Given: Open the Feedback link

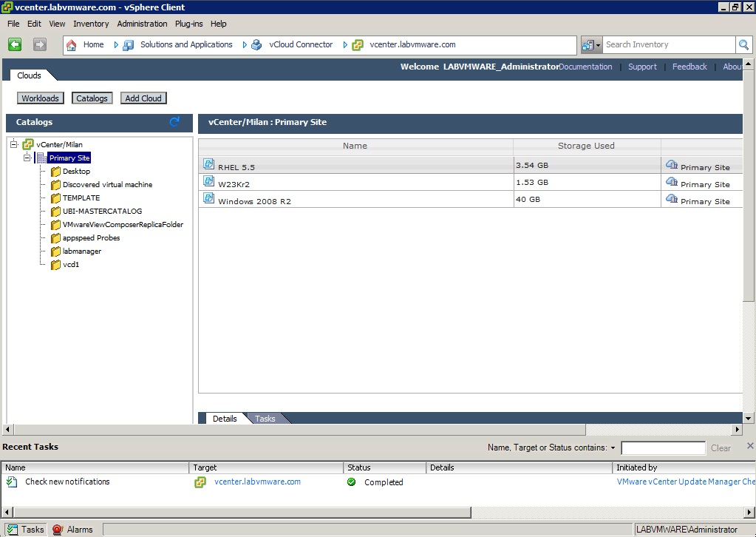Looking at the screenshot, I should (689, 67).
